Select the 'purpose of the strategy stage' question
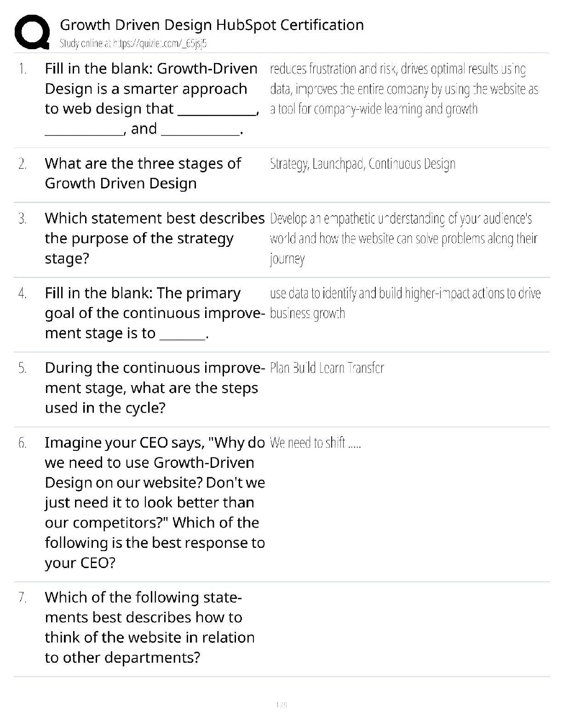The width and height of the screenshot is (563, 728). click(x=154, y=238)
